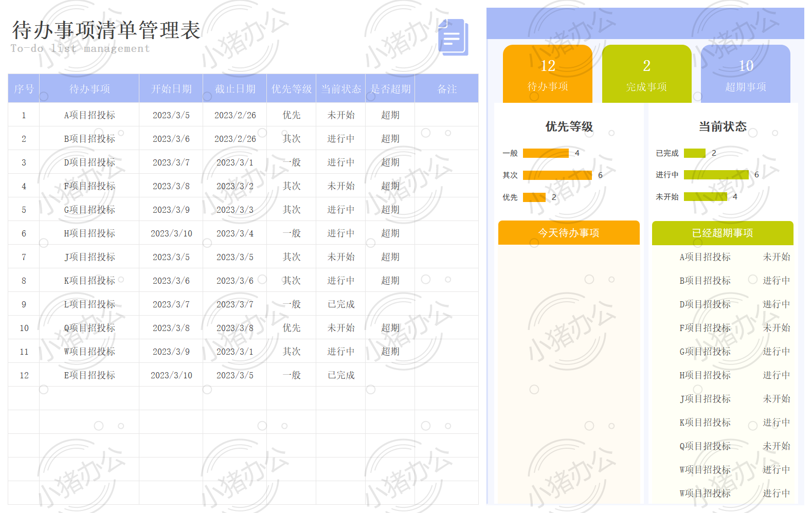Select the deadline 2023/2/26 in row 2
Screen dimensions: 812x513
click(x=235, y=139)
